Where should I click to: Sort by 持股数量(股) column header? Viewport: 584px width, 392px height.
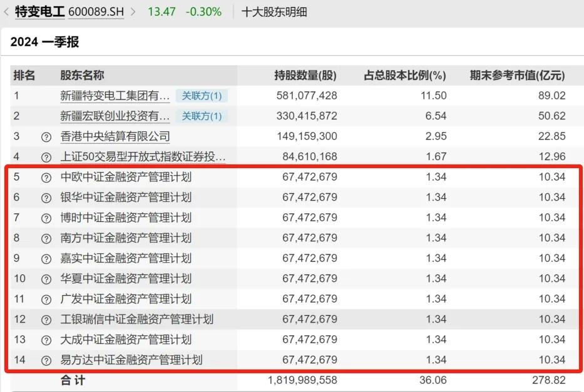[305, 76]
